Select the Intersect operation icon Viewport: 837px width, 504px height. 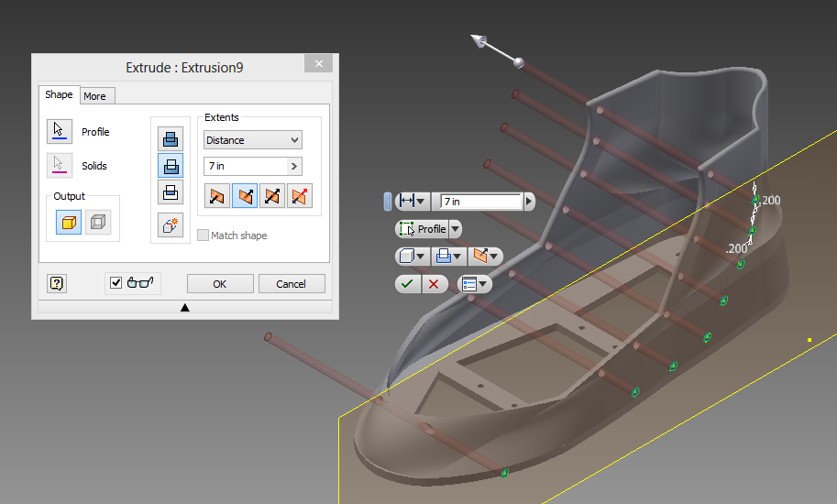[x=171, y=192]
